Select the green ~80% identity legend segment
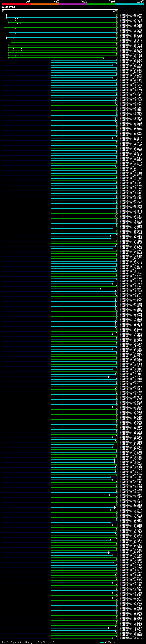Image resolution: width=146 pixels, height=644 pixels. 101,4
